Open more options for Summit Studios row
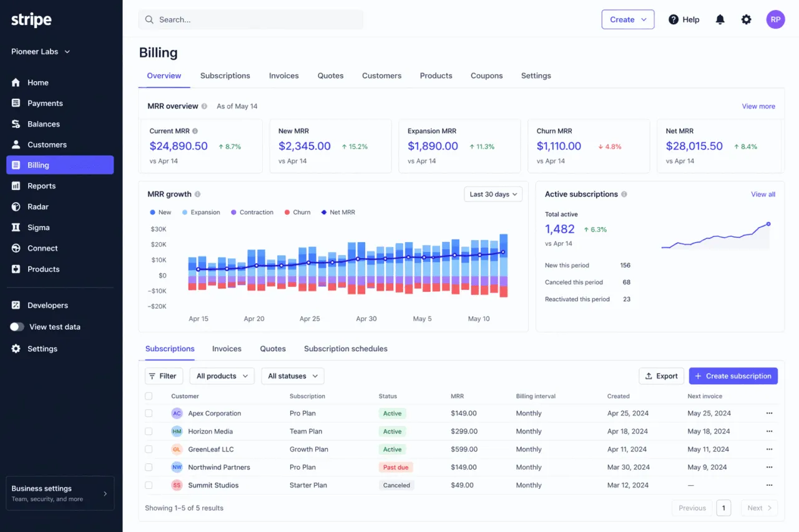The width and height of the screenshot is (799, 532). tap(769, 485)
